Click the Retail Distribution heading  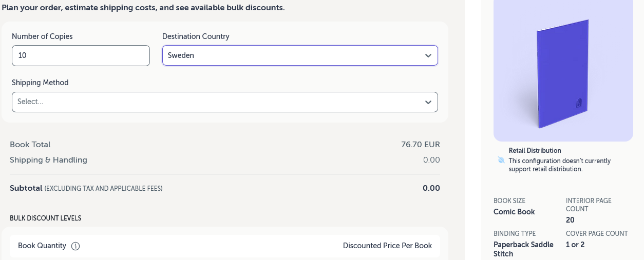[535, 151]
